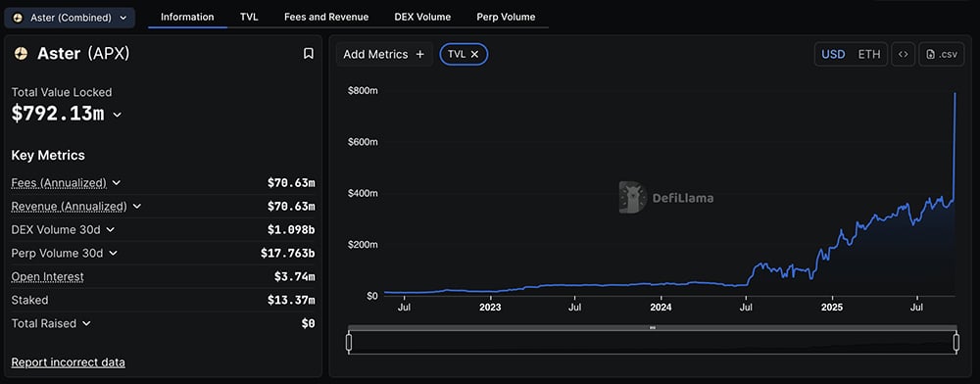Go to the DEX Volume tab
The width and height of the screenshot is (980, 384).
click(x=422, y=17)
